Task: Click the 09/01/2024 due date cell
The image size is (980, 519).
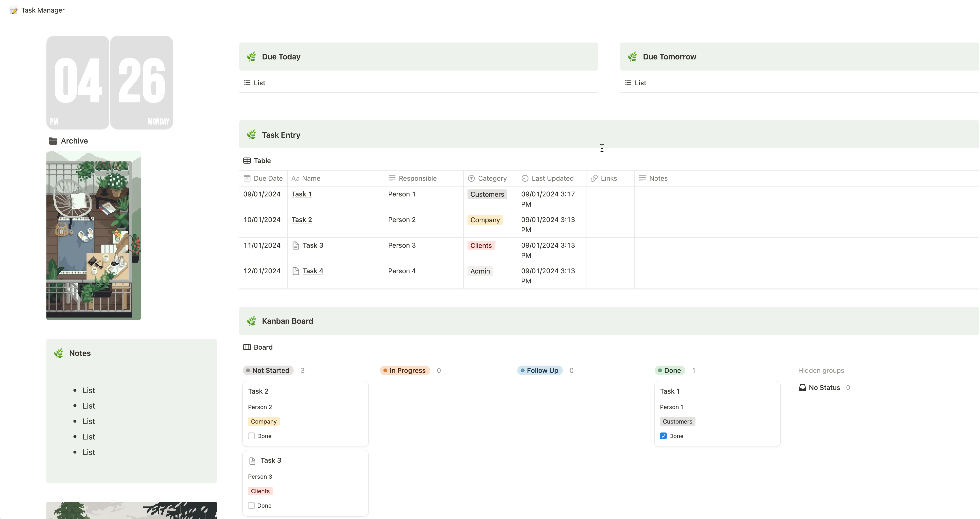Action: pyautogui.click(x=263, y=199)
